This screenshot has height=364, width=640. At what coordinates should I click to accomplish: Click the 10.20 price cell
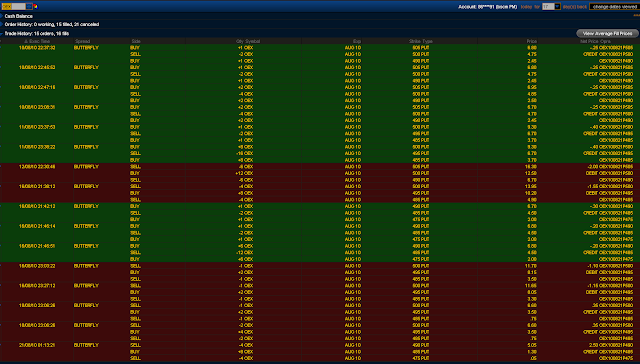pyautogui.click(x=531, y=193)
